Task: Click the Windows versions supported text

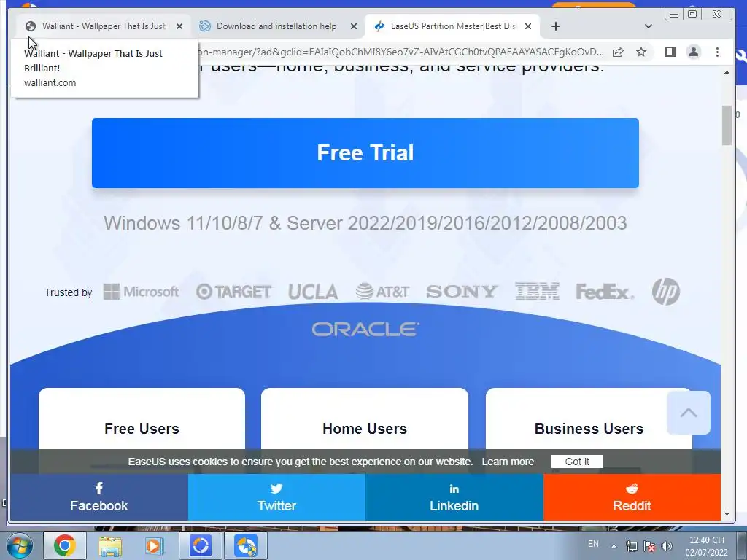Action: point(365,223)
